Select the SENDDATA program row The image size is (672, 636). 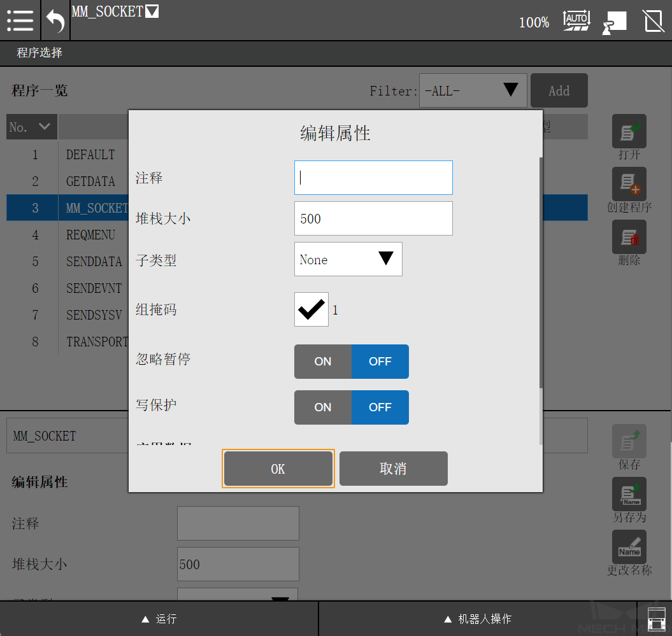[x=68, y=261]
